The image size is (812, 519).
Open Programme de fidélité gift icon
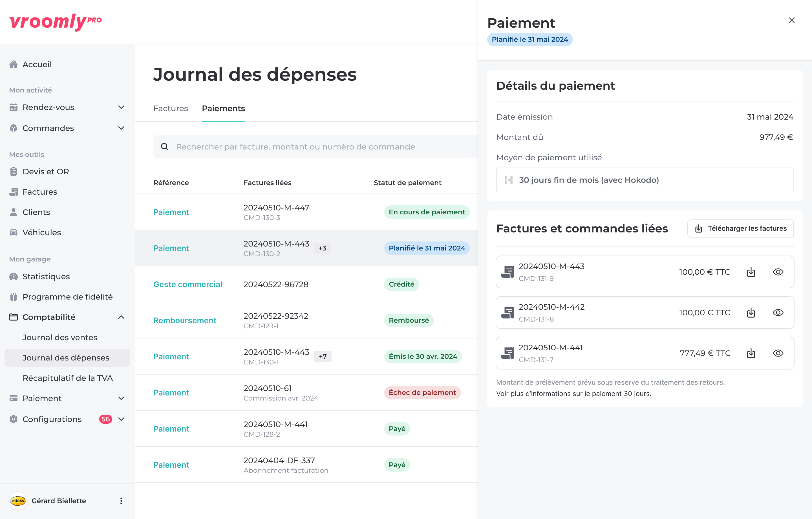pyautogui.click(x=14, y=297)
